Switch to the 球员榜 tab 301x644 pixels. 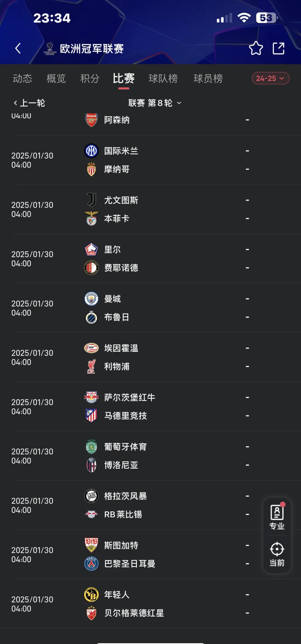(x=208, y=79)
